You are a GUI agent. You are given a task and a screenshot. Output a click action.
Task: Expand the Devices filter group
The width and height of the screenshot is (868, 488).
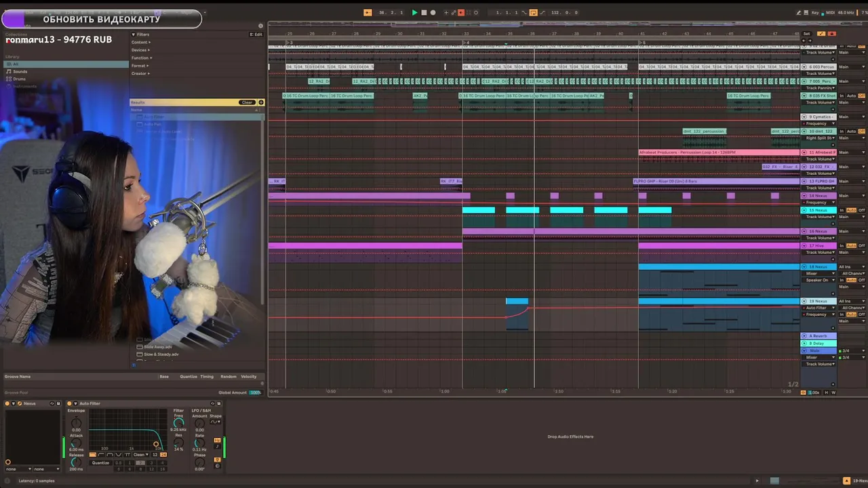pos(141,49)
